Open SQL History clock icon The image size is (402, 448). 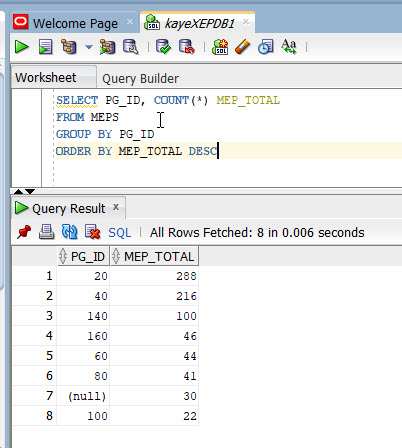click(265, 47)
